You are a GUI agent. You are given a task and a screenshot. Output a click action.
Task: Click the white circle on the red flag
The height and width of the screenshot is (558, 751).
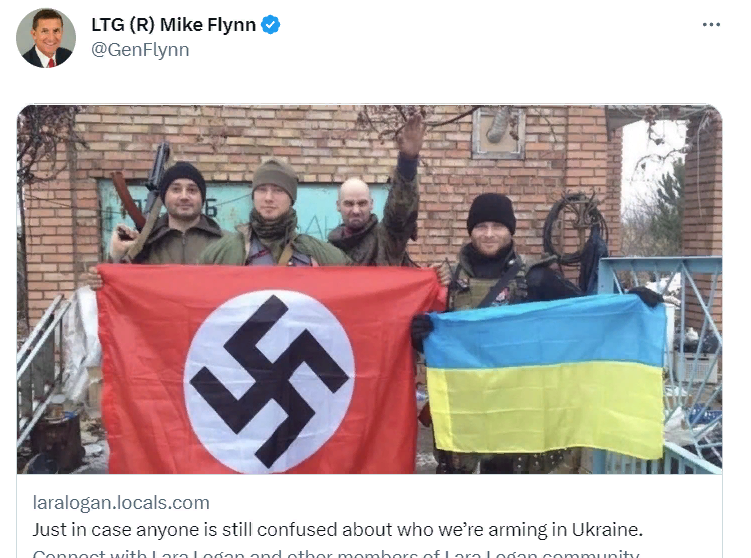269,381
